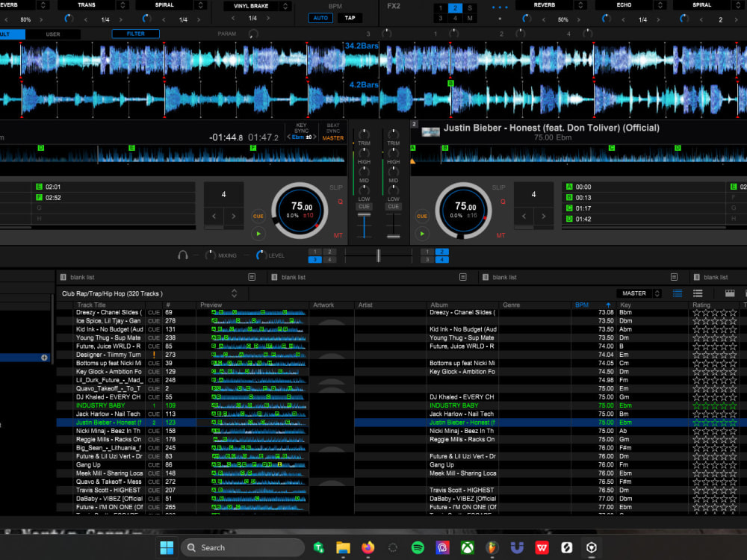Hit the orange CUE button on the left deck
The image size is (747, 560).
click(x=258, y=217)
